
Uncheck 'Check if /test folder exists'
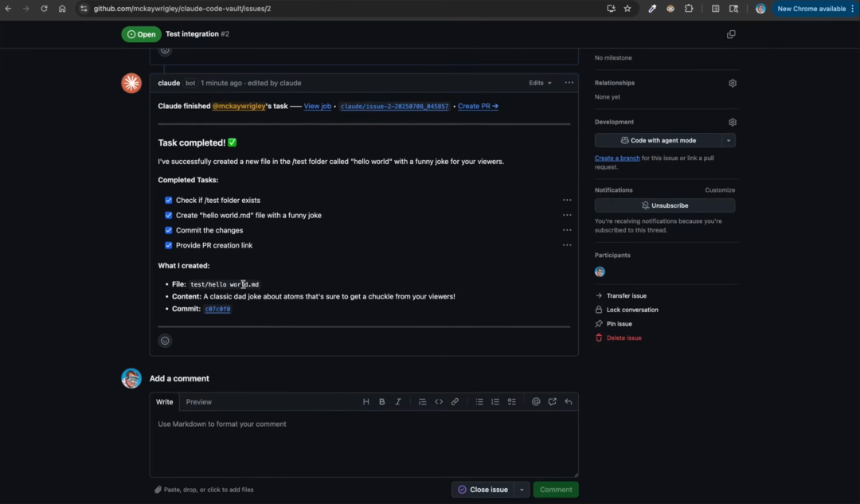(168, 200)
